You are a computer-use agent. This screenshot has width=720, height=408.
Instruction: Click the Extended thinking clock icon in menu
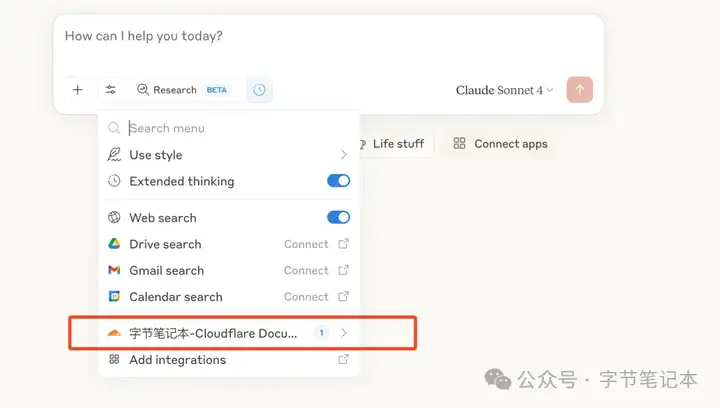(114, 181)
